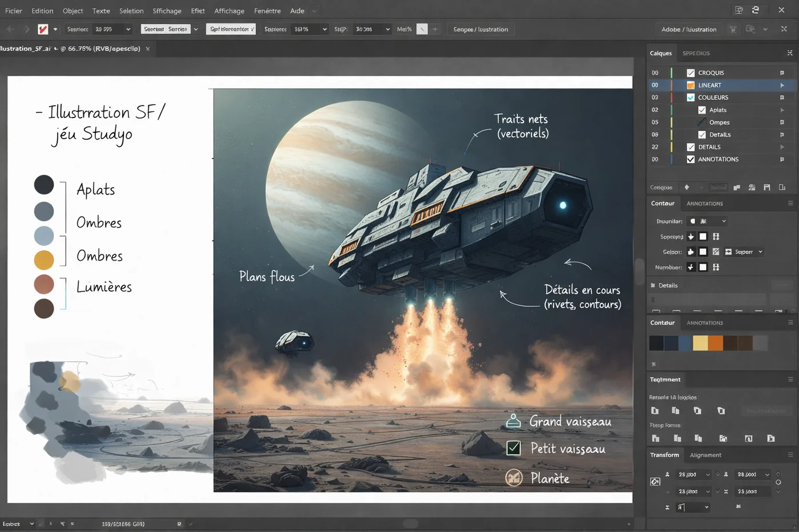The width and height of the screenshot is (799, 532).
Task: Switch to the Alignement tab
Action: pyautogui.click(x=705, y=455)
